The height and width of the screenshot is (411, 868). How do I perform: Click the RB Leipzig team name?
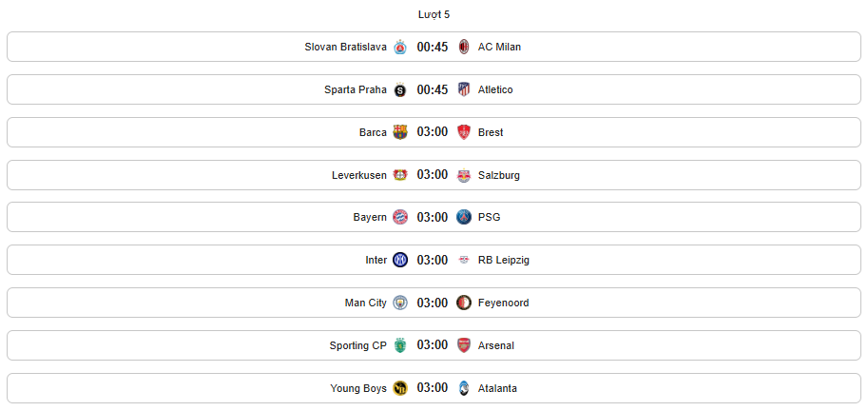(504, 261)
